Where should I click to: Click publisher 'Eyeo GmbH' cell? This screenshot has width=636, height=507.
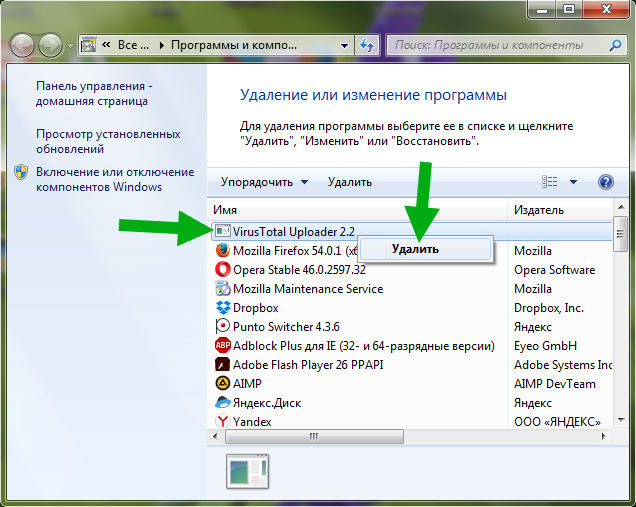pos(545,346)
